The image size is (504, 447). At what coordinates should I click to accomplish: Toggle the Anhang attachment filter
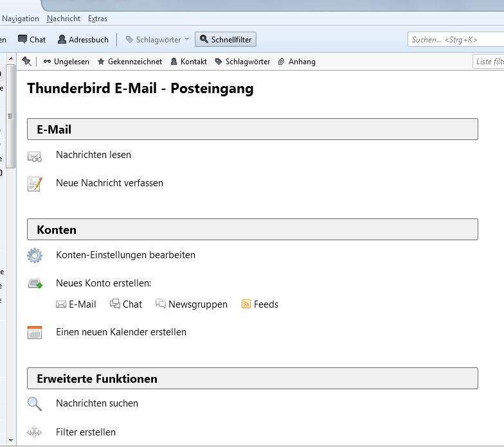[296, 62]
